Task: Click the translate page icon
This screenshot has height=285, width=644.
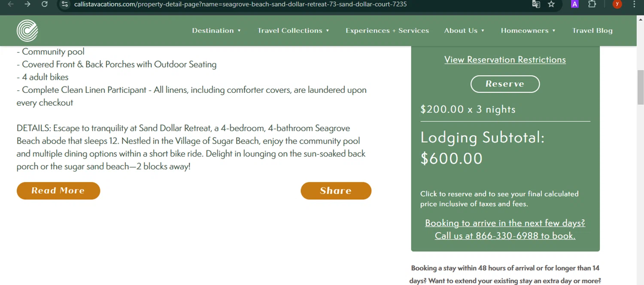Action: [536, 4]
